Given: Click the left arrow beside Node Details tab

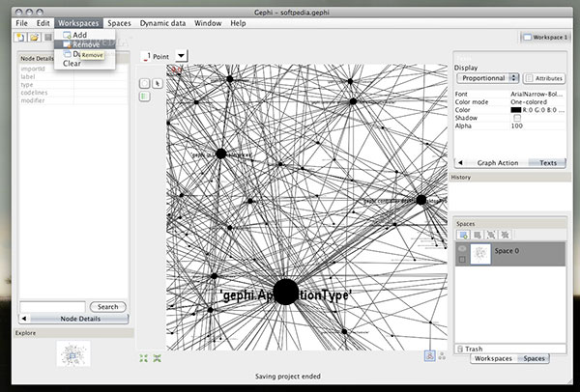Looking at the screenshot, I should point(24,319).
